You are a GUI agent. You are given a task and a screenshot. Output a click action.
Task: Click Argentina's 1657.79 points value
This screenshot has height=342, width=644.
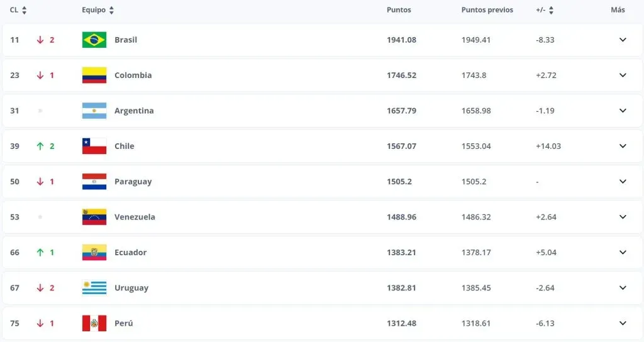click(x=401, y=111)
